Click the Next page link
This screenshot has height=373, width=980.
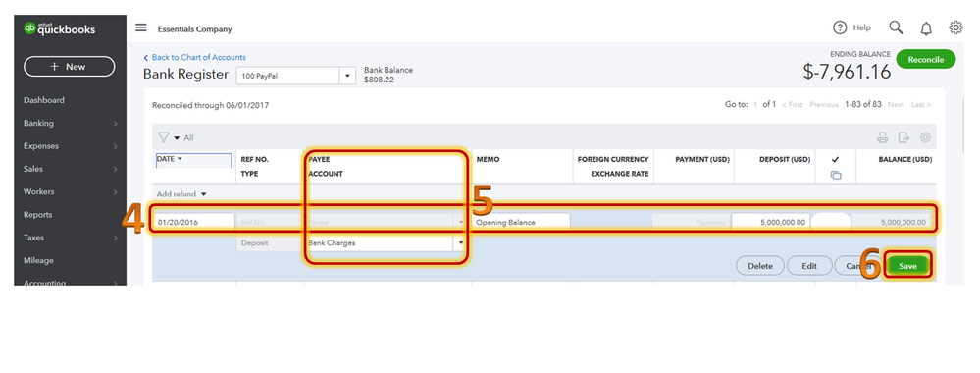896,104
